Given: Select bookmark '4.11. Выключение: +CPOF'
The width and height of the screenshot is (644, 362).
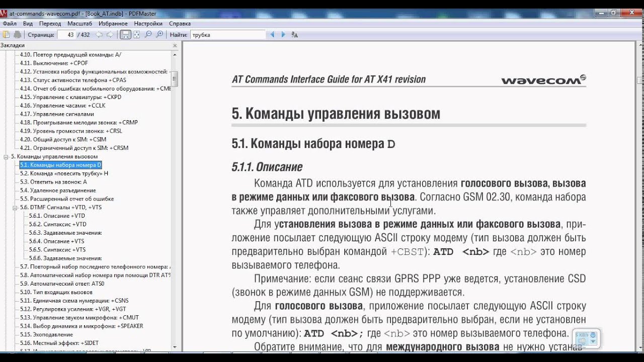Looking at the screenshot, I should (54, 63).
